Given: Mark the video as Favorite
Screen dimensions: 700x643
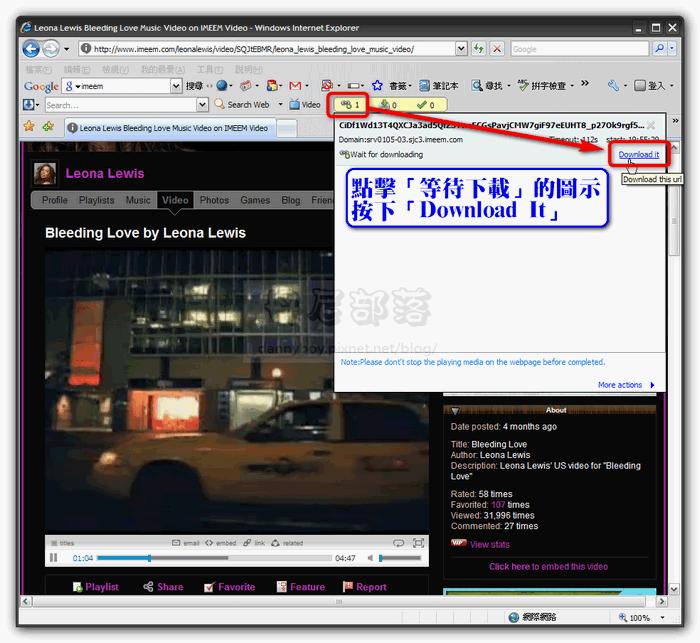Looking at the screenshot, I should click(229, 587).
